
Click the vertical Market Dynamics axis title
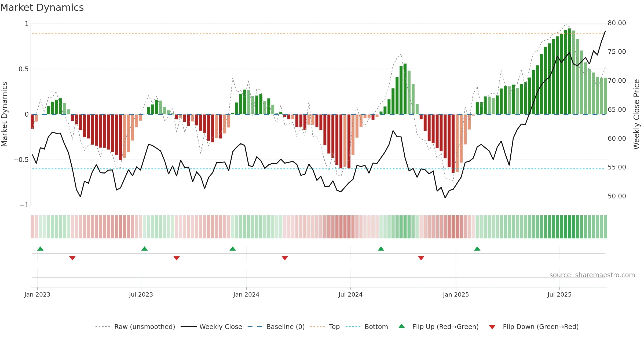point(4,114)
